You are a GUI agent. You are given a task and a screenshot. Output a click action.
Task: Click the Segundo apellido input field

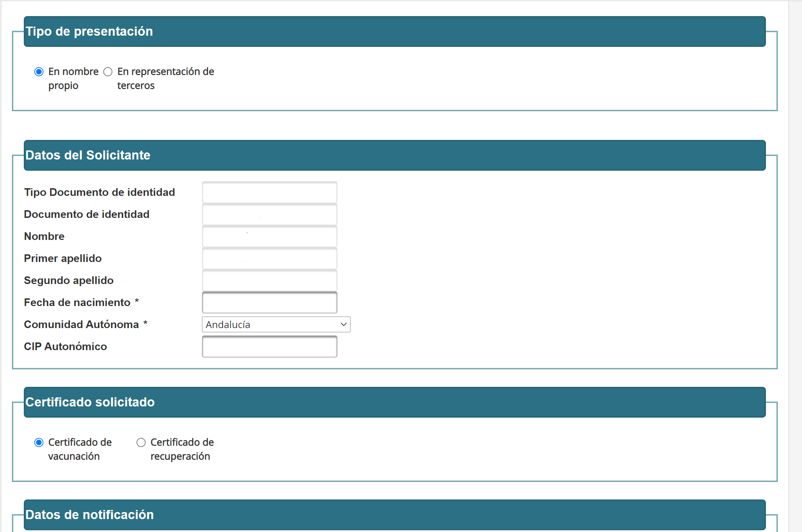[x=270, y=280]
